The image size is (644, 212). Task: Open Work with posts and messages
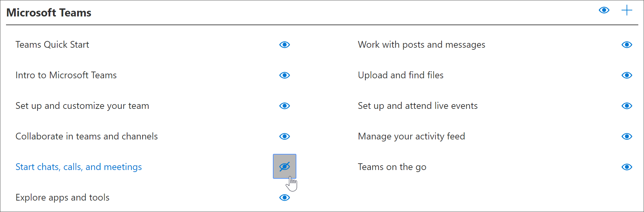click(421, 45)
